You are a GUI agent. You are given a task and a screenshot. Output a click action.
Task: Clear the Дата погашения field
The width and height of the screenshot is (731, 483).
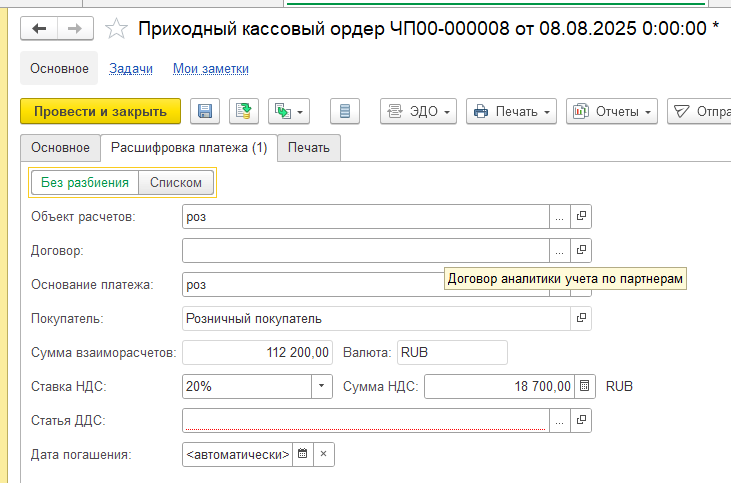(323, 454)
